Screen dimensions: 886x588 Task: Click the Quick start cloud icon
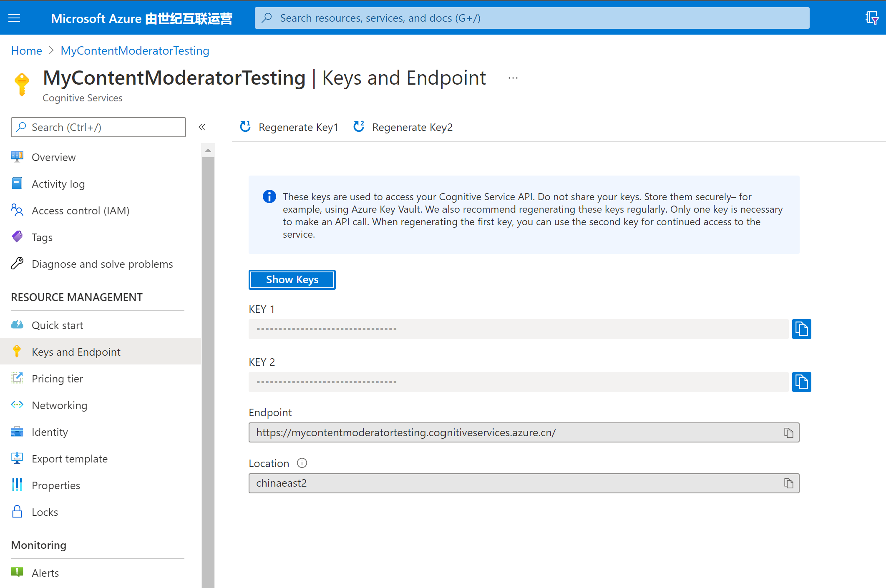pos(17,325)
